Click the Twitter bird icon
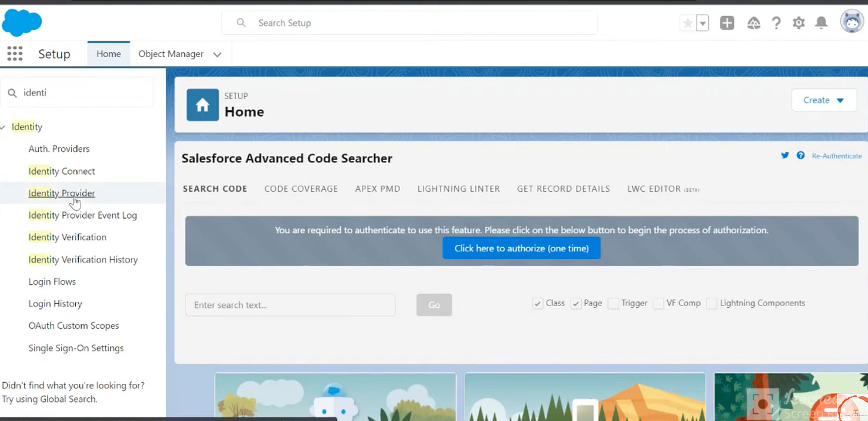Image resolution: width=868 pixels, height=421 pixels. click(785, 155)
